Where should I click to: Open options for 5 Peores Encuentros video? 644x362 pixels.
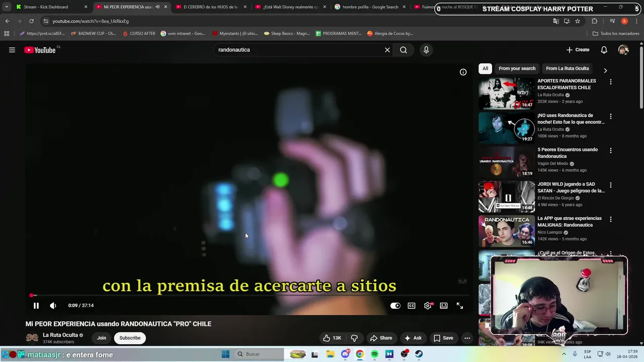pos(611,150)
